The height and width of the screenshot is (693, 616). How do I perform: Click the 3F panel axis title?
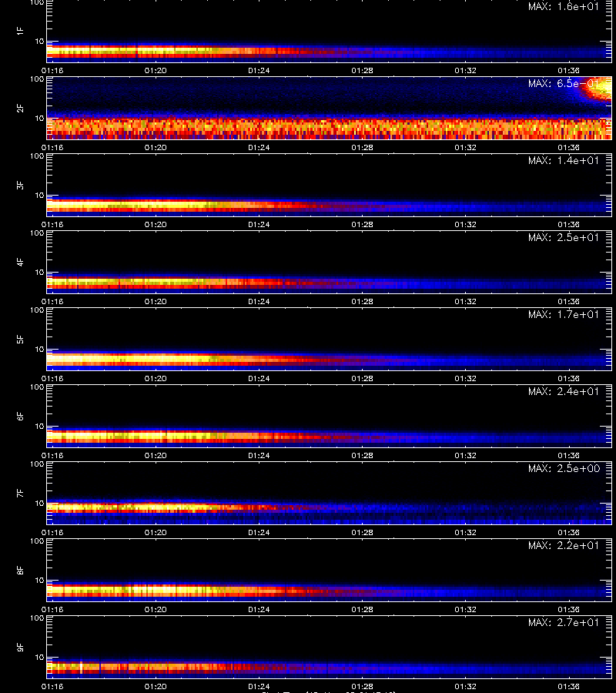point(20,185)
